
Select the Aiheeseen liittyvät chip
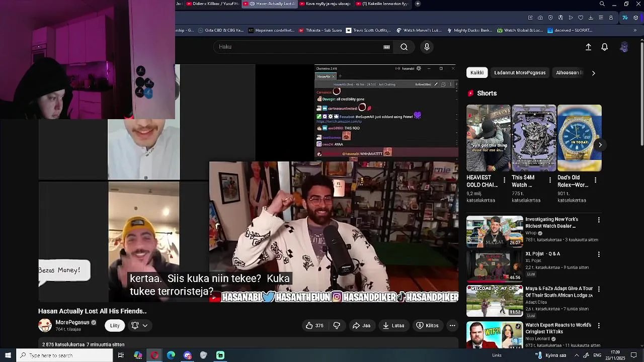pos(569,73)
